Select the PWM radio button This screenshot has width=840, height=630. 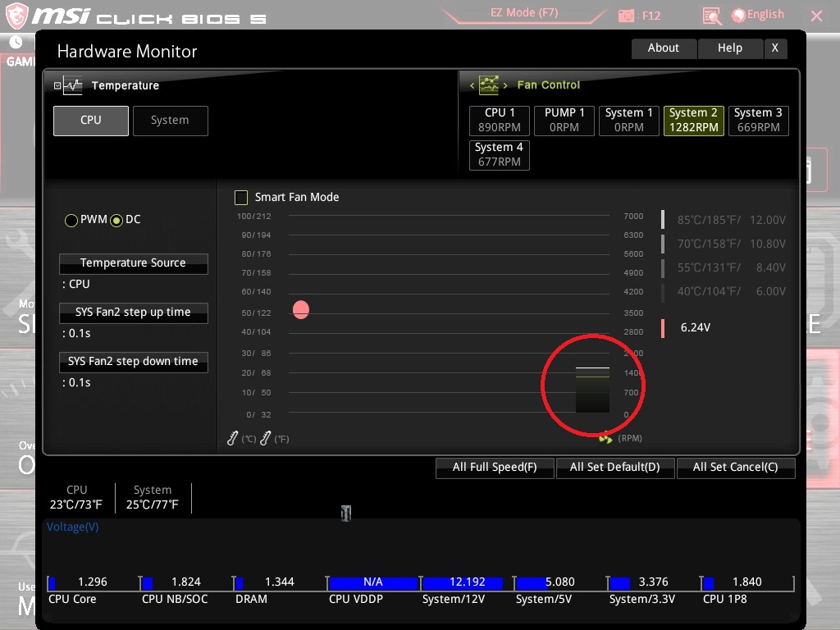click(71, 220)
